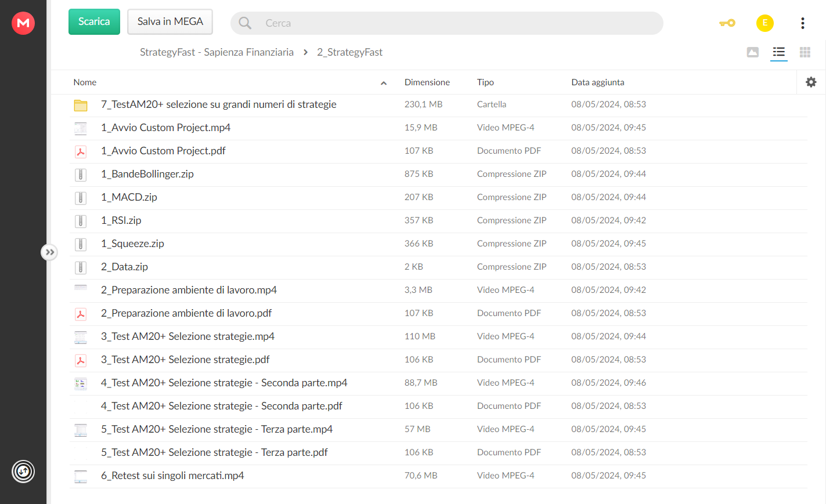
Task: Open the MEGA logo home icon
Action: (23, 23)
